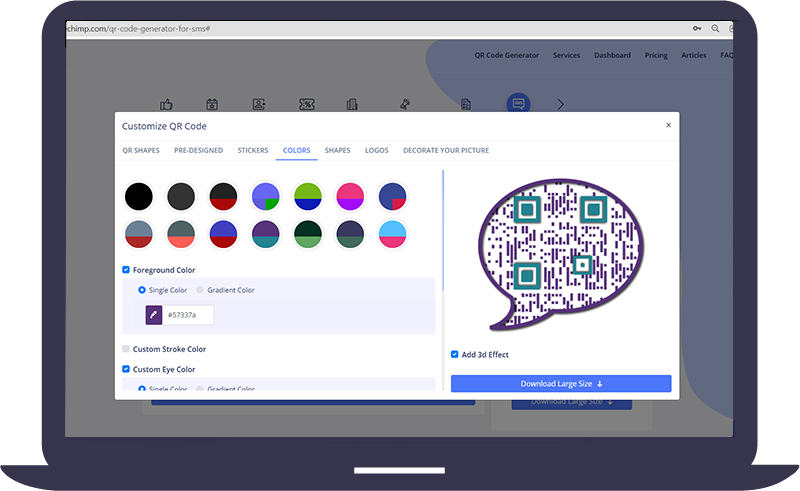The image size is (800, 491).
Task: Click the key icon in address bar
Action: tap(697, 29)
